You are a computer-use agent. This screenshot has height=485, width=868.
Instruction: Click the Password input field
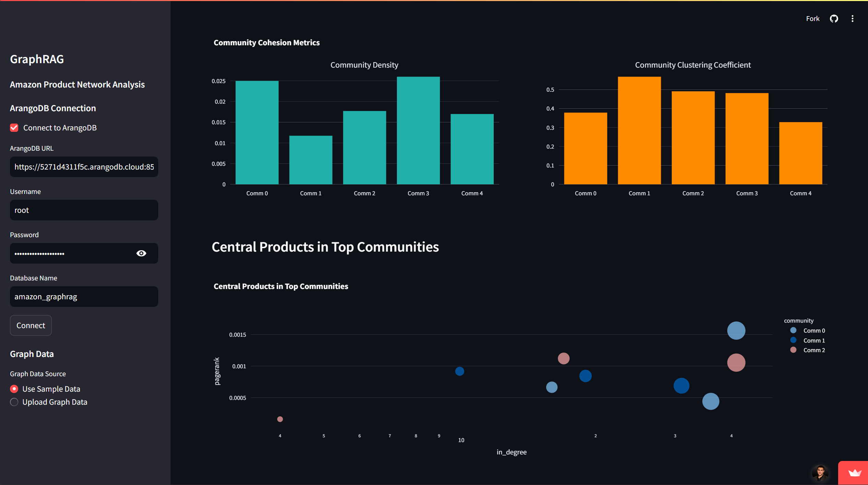(x=72, y=253)
